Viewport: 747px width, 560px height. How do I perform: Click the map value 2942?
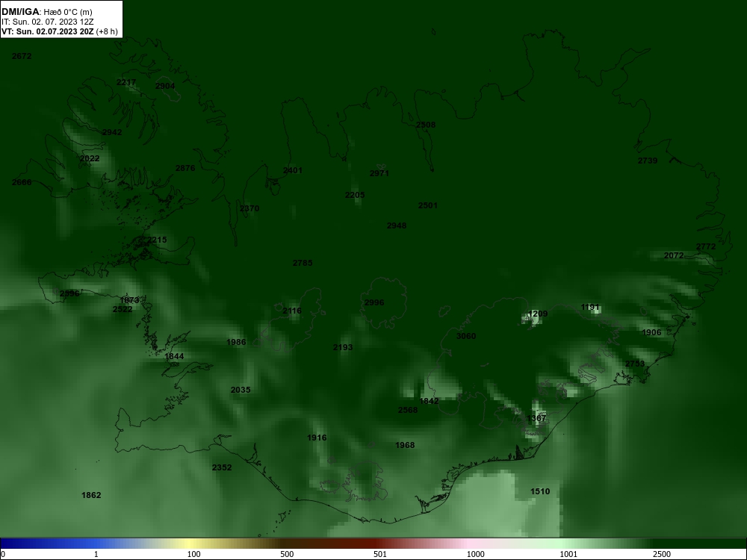(112, 132)
